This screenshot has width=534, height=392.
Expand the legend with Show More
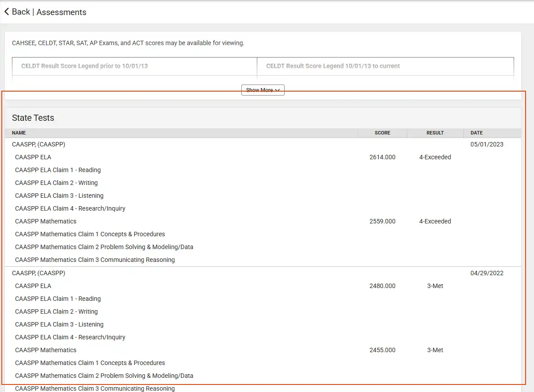point(263,90)
